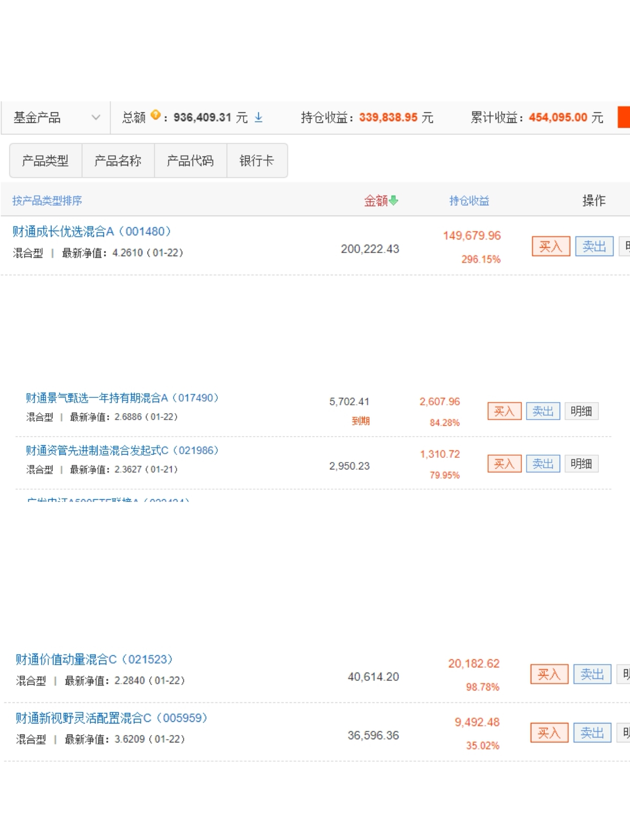Click 买入 for 财通景气甄选一年持有期混合A
The height and width of the screenshot is (840, 630).
(505, 411)
